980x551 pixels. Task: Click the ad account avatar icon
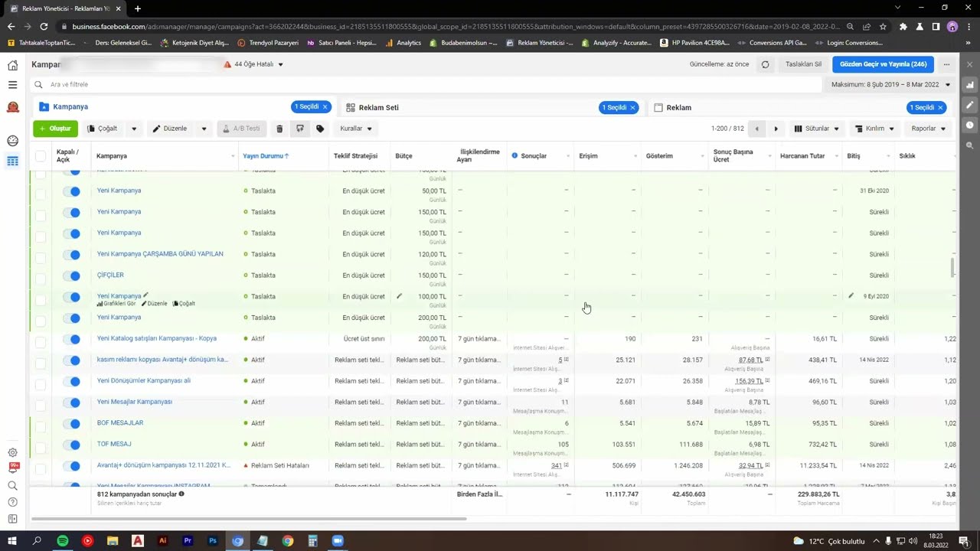tap(12, 107)
